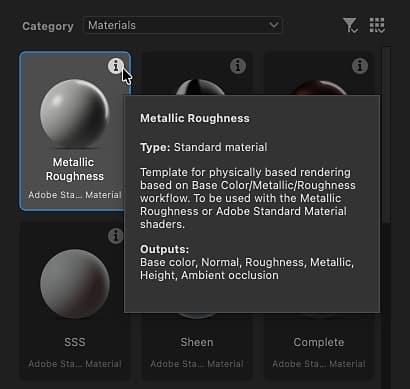
Task: Open the Category dropdown showing Materials
Action: click(183, 25)
